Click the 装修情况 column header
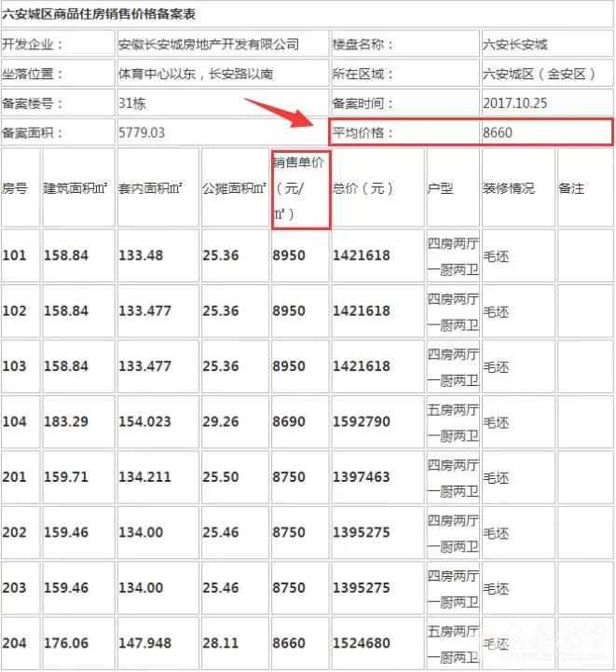The width and height of the screenshot is (616, 672). coord(509,188)
